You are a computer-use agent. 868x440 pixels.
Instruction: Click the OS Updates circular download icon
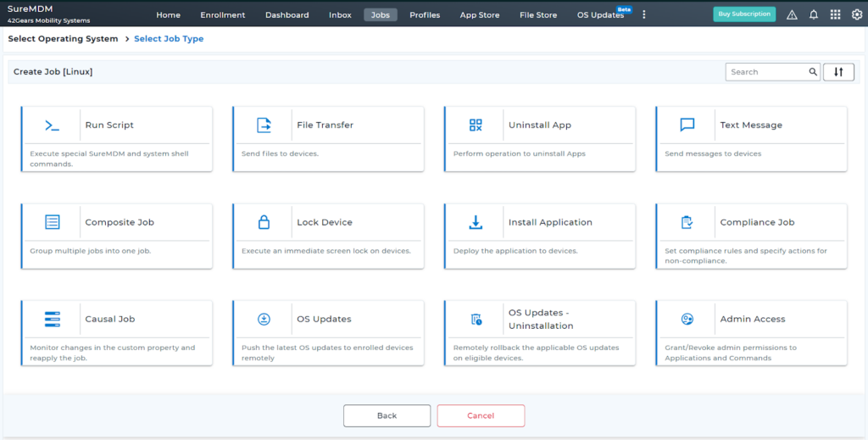(264, 319)
